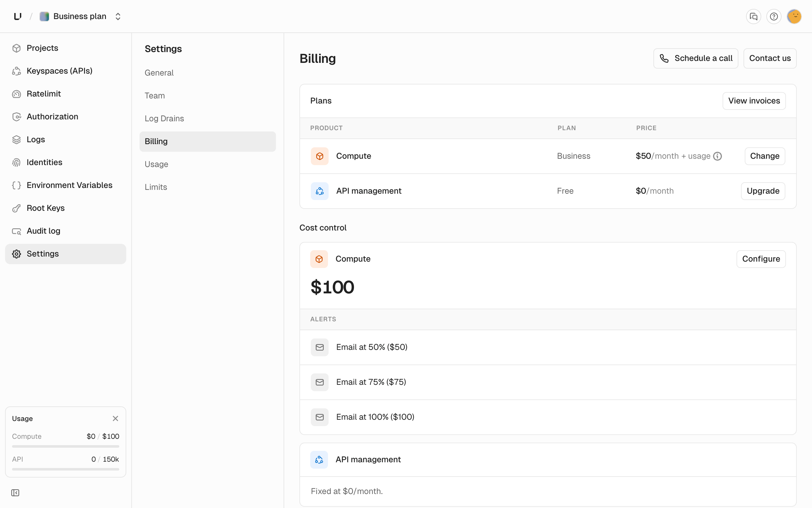This screenshot has width=812, height=508.
Task: Configure Compute cost control
Action: pyautogui.click(x=761, y=259)
